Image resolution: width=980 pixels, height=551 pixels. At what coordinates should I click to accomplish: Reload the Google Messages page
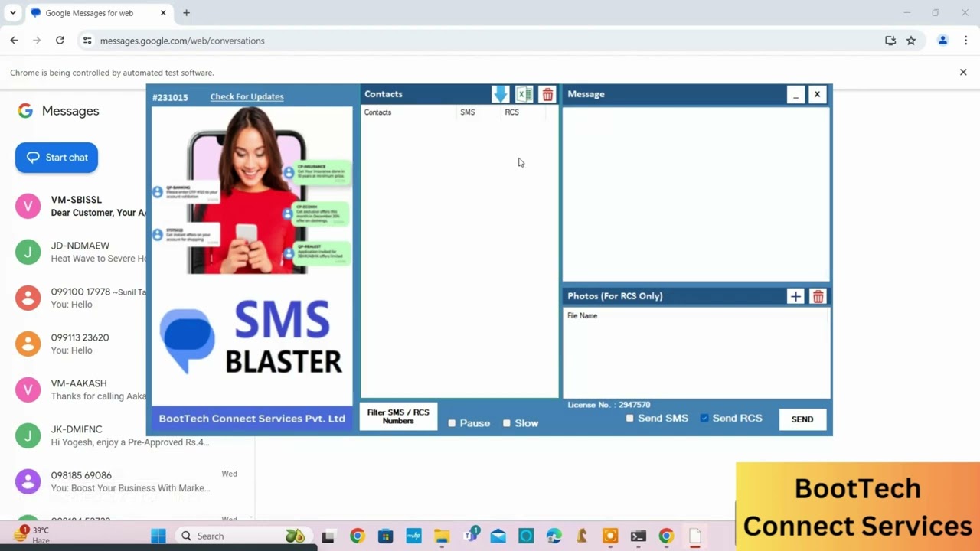pos(60,41)
